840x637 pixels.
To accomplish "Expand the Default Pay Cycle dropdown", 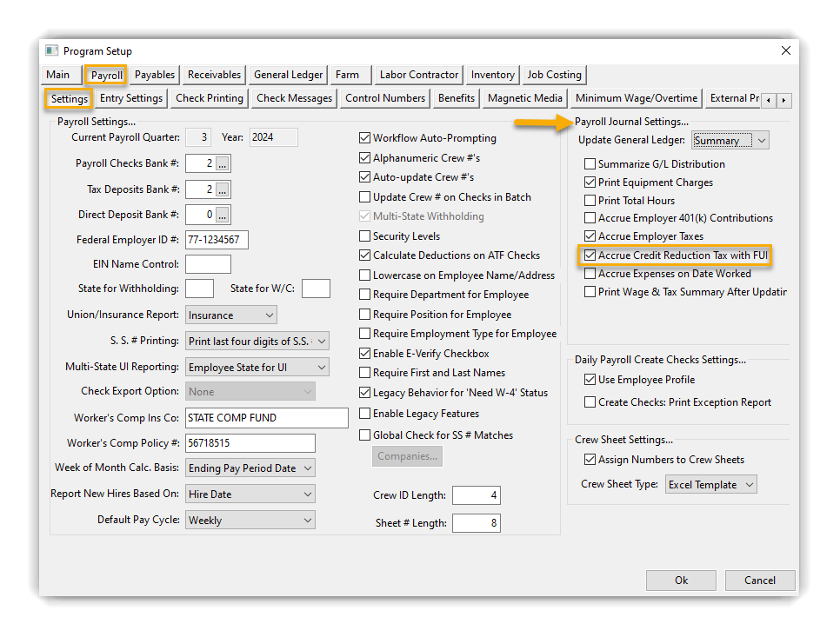I will (x=250, y=521).
